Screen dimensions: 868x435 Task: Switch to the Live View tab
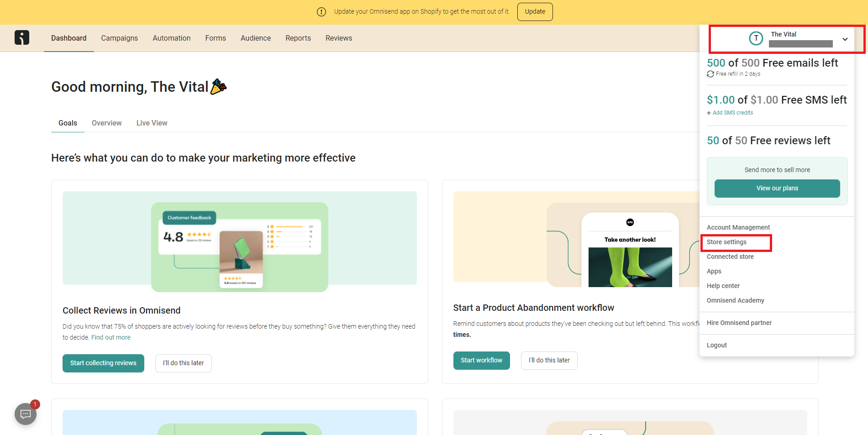pyautogui.click(x=152, y=123)
